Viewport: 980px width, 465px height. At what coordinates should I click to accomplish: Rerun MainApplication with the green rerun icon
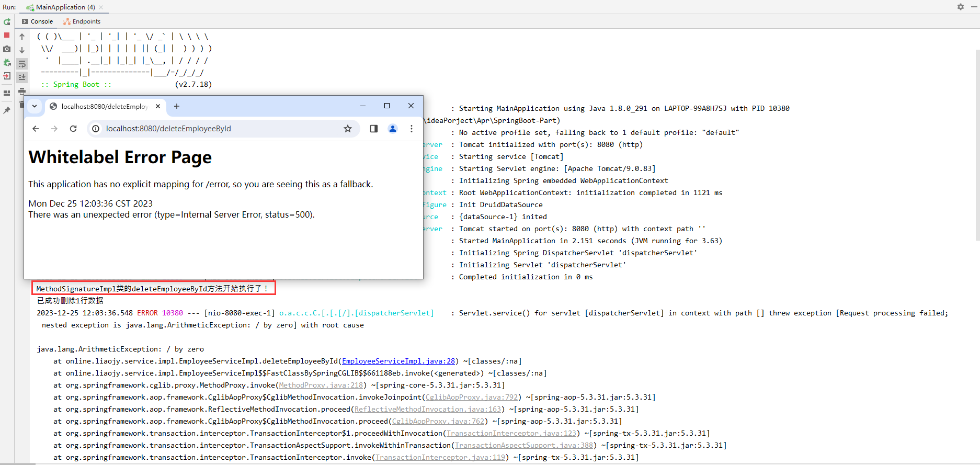click(7, 22)
